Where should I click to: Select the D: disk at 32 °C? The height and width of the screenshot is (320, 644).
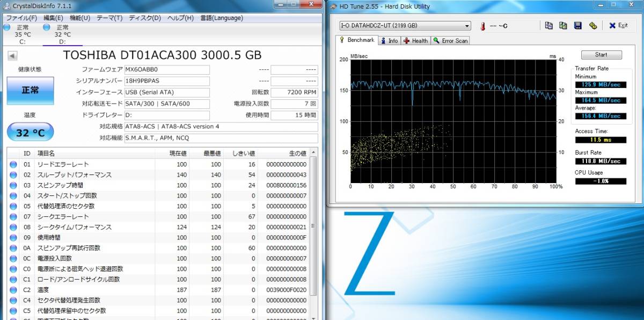point(62,34)
